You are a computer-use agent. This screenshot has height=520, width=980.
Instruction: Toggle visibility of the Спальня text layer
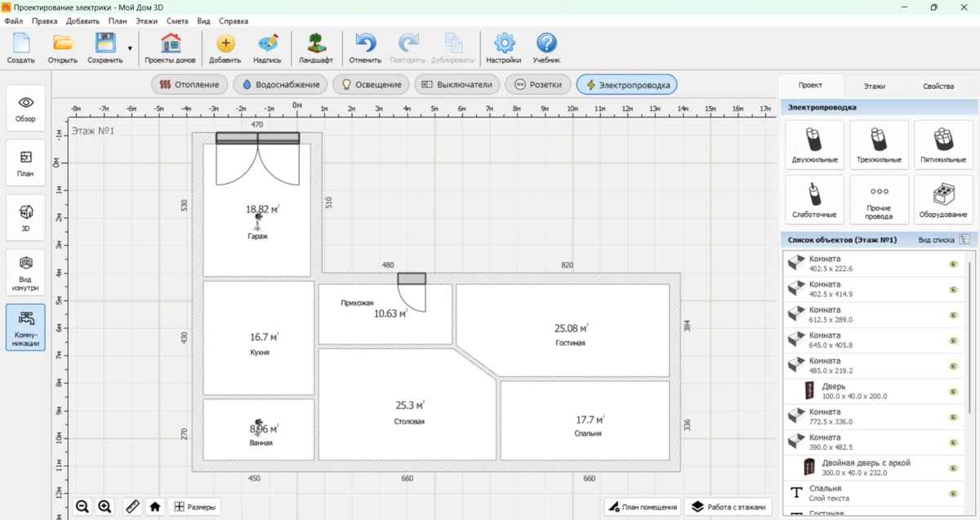952,494
